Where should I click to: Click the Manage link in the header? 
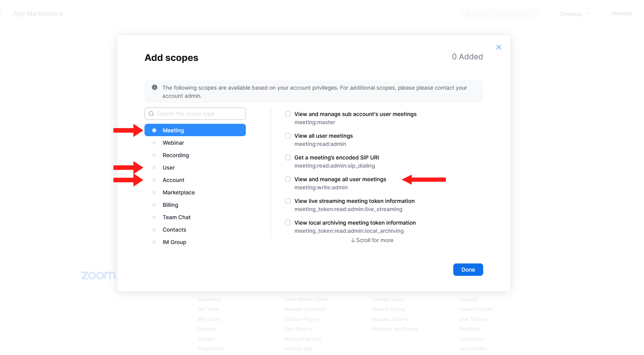pyautogui.click(x=621, y=13)
